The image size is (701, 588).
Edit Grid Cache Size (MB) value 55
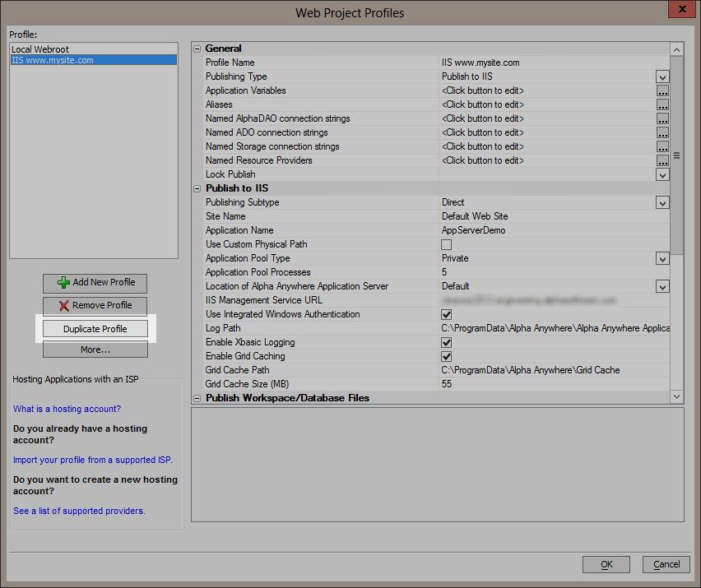click(555, 384)
